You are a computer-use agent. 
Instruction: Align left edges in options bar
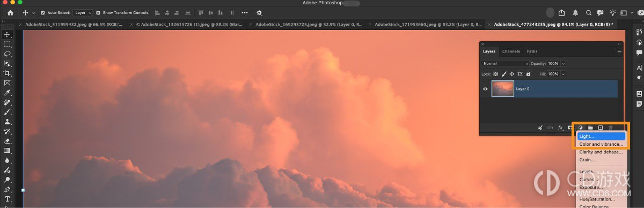157,12
